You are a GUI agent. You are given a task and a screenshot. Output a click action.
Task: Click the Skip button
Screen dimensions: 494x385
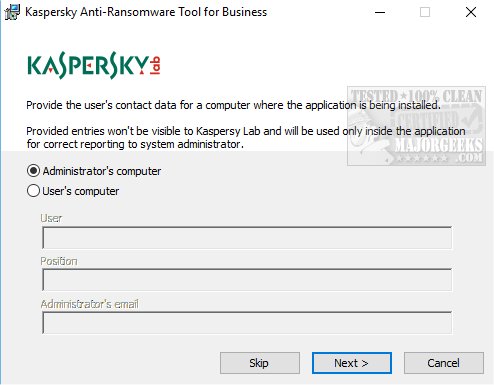pos(260,363)
